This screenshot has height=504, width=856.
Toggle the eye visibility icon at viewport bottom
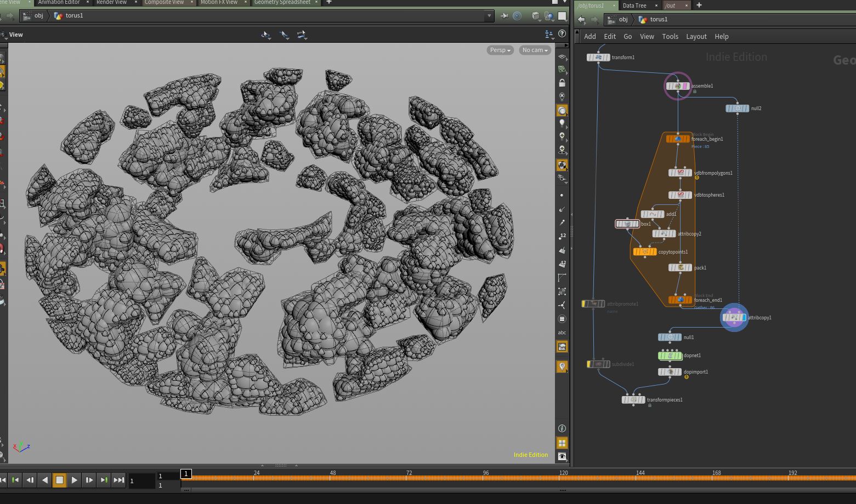(562, 456)
